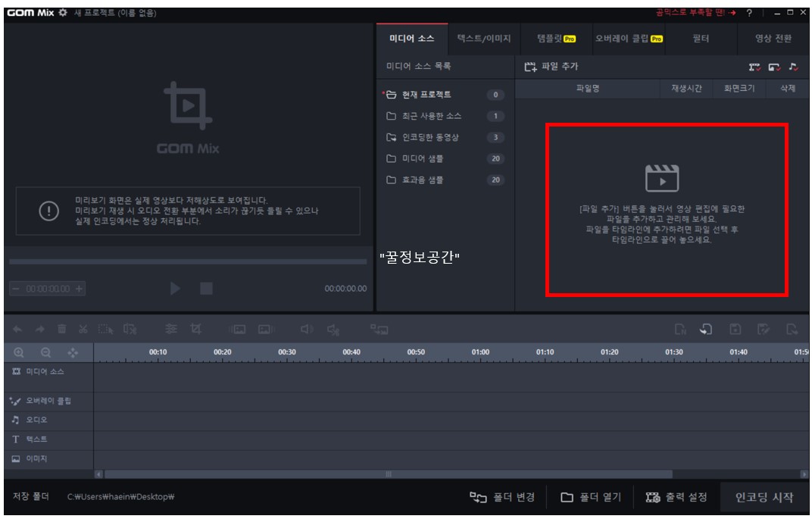
Task: Switch to the 미디어 소스 tab
Action: [412, 39]
